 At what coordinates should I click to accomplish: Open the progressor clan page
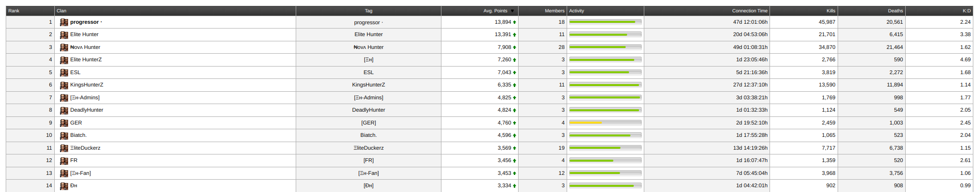click(x=86, y=22)
